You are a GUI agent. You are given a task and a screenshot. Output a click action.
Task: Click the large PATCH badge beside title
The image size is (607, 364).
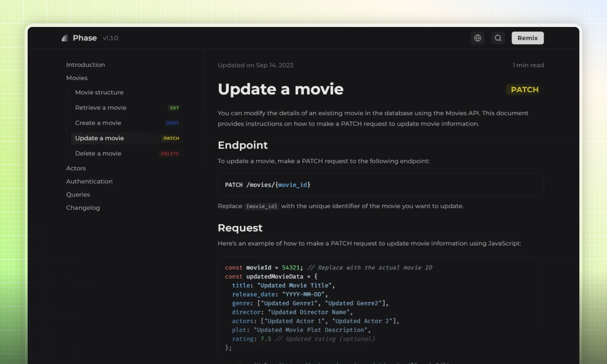(525, 90)
